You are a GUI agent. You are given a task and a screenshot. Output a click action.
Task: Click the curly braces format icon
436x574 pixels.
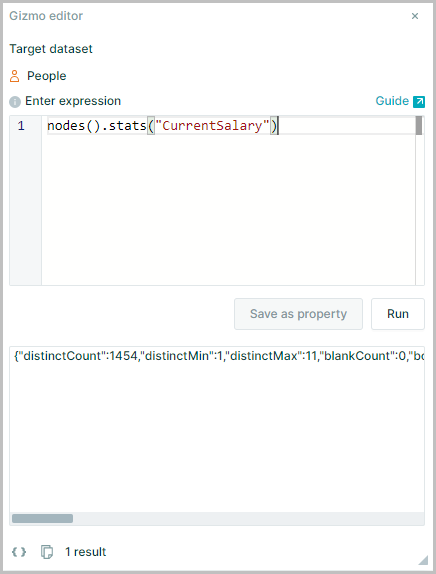(19, 552)
